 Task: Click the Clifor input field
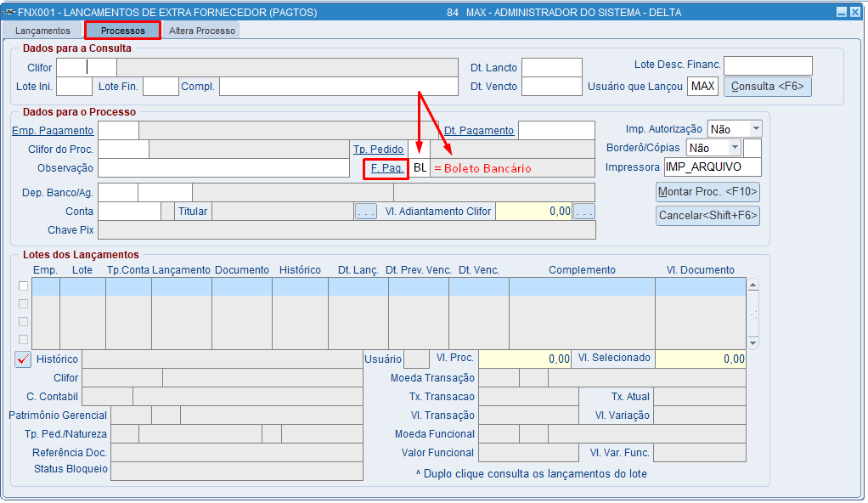[x=87, y=68]
